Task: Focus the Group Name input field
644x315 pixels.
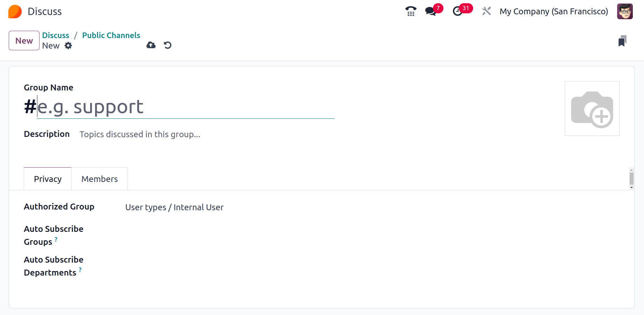Action: pyautogui.click(x=185, y=107)
